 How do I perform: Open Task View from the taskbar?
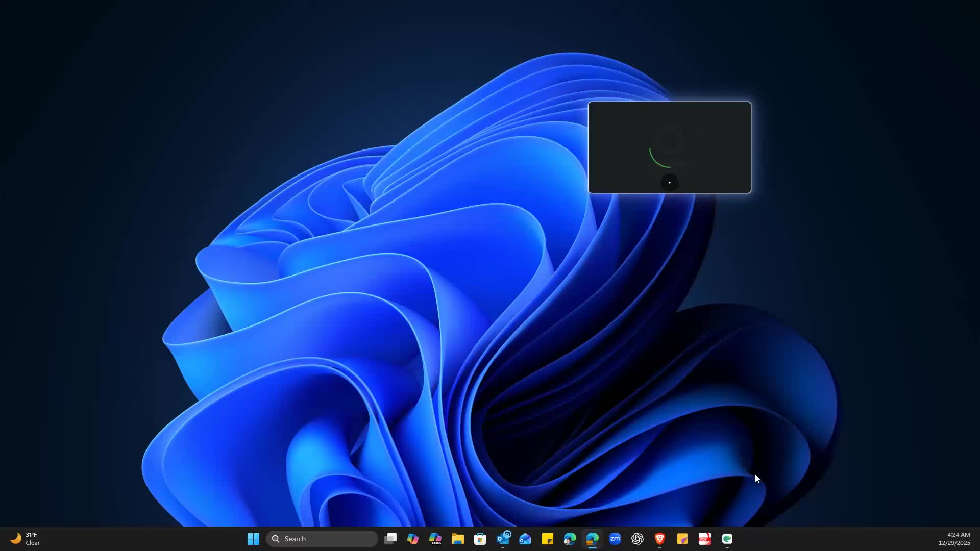point(390,539)
